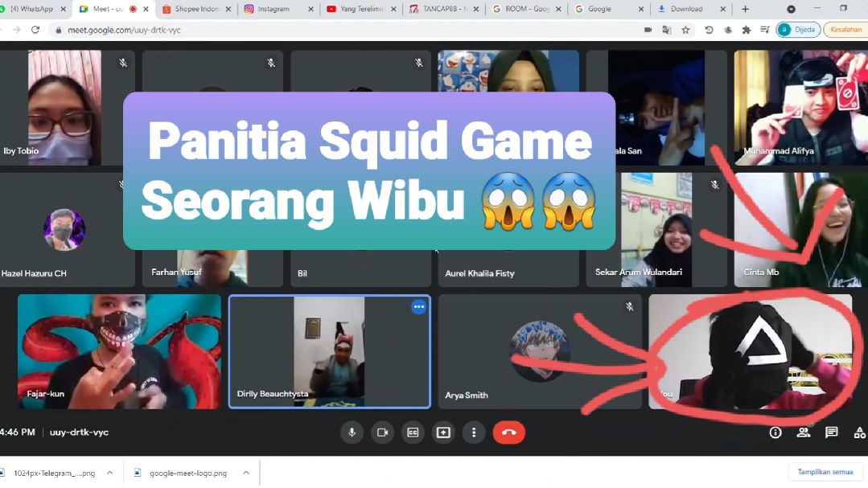
Task: Expand the google-meet-logo.png download menu
Action: (246, 473)
